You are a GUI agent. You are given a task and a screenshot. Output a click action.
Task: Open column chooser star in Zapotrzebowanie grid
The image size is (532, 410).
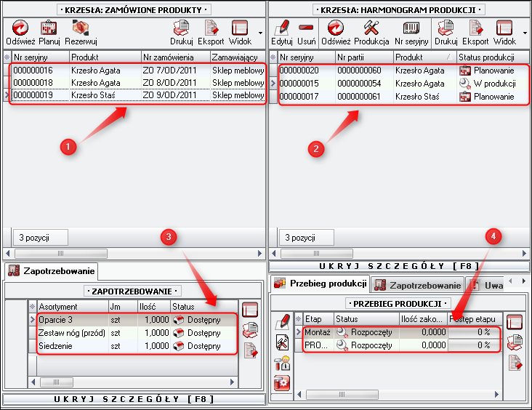click(x=33, y=307)
